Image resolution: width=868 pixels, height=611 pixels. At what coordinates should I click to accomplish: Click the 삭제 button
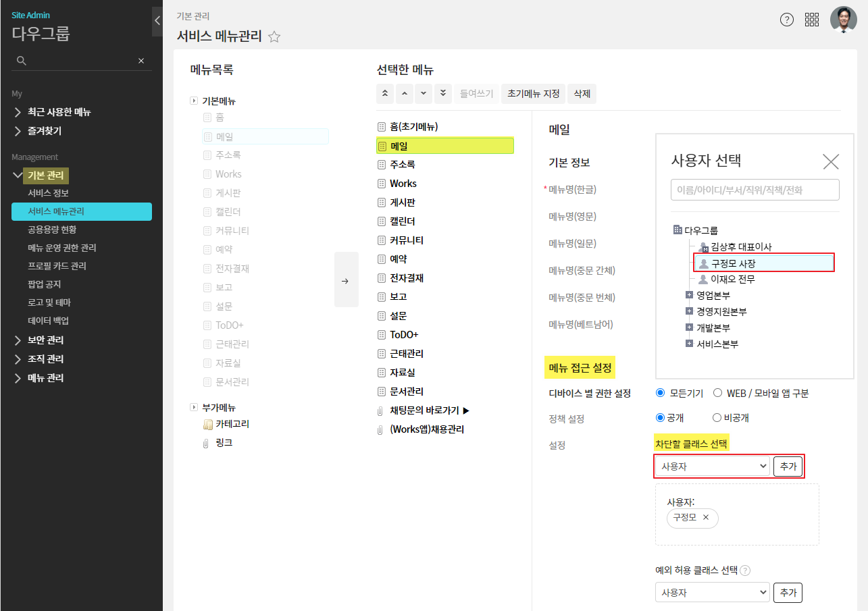tap(582, 93)
